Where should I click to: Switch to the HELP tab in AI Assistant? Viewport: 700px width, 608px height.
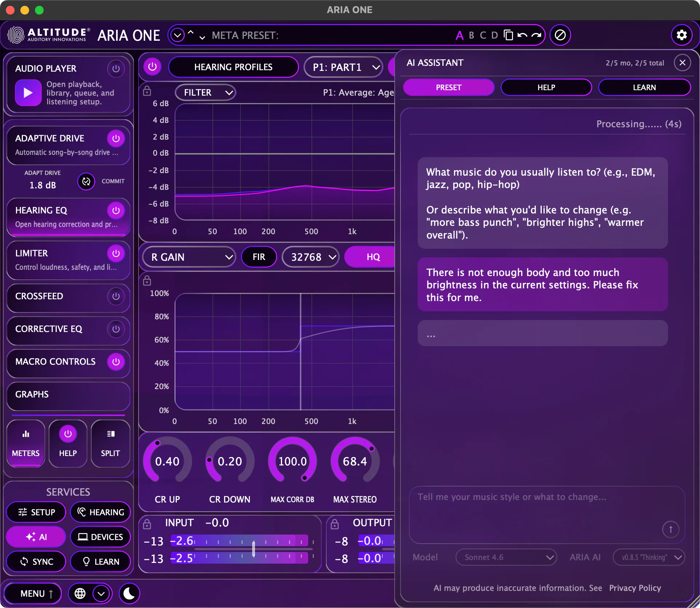click(546, 87)
